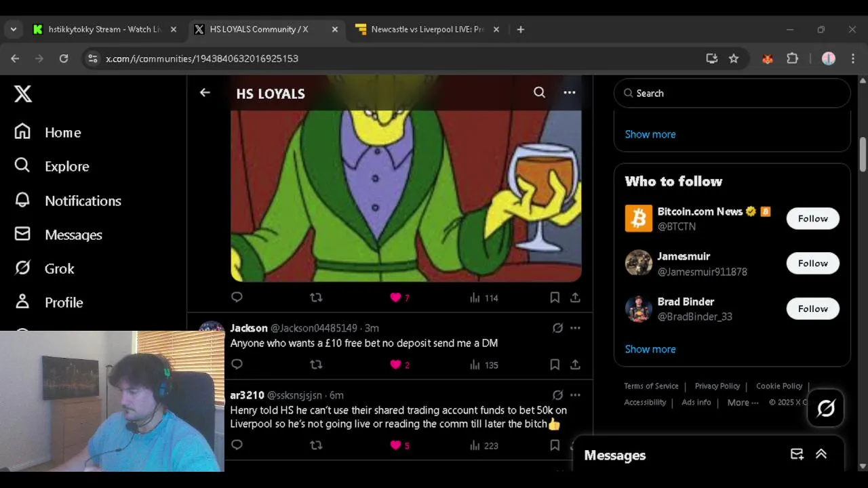Switch to hstikkytokky Stream tab

(x=105, y=29)
